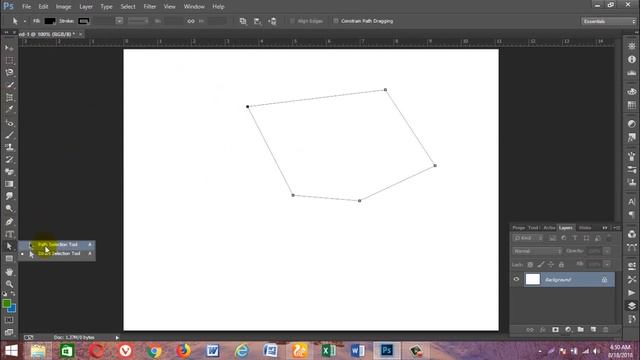The image size is (640, 360).
Task: Toggle the width-height link icon
Action: (191, 21)
